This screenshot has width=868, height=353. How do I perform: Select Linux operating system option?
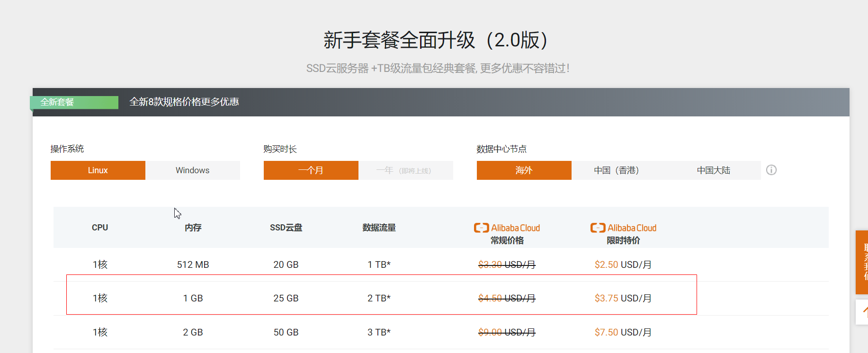pyautogui.click(x=98, y=170)
